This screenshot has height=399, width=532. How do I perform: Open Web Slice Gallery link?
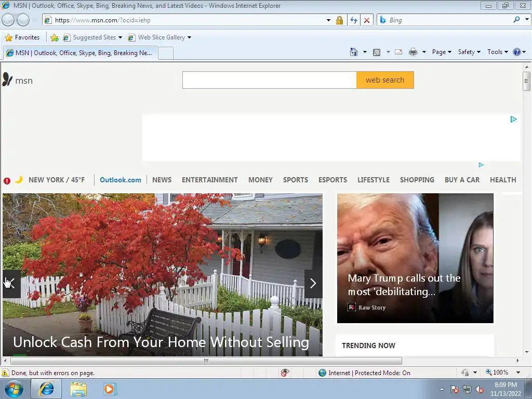[x=159, y=37]
